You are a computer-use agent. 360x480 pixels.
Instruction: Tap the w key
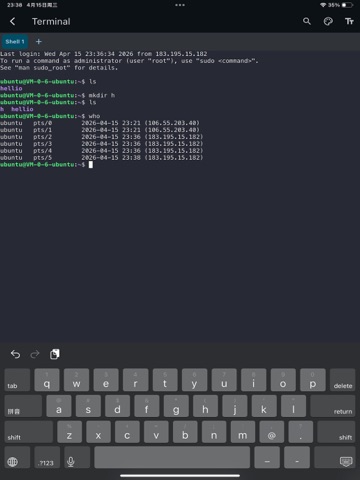point(76,379)
